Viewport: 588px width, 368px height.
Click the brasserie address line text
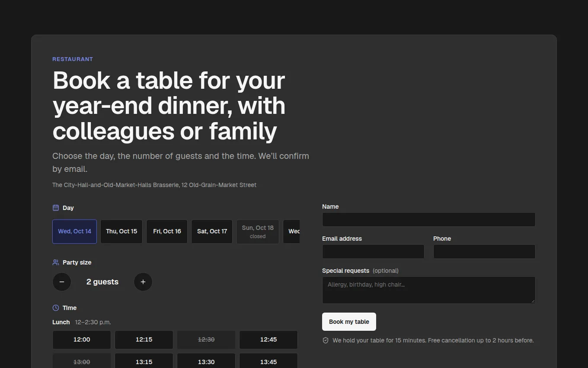click(x=154, y=185)
